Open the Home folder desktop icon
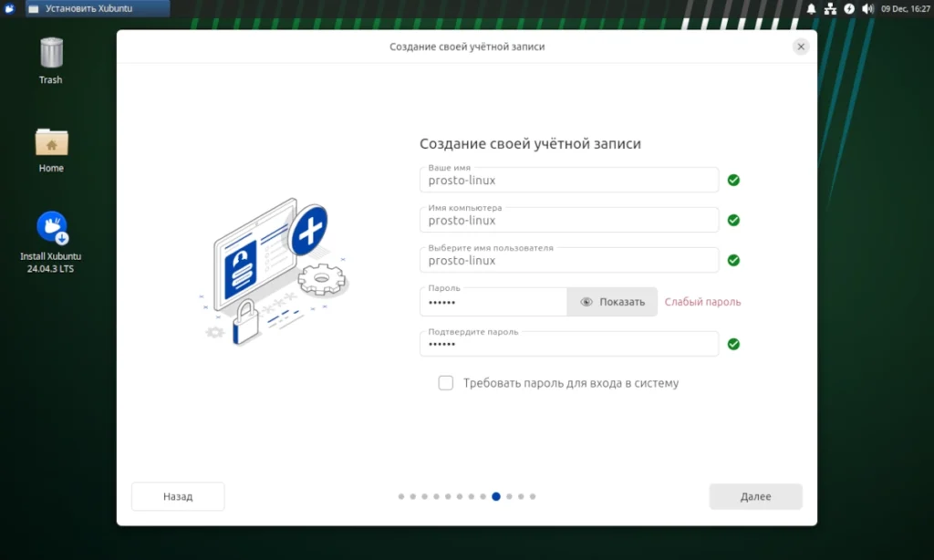This screenshot has width=934, height=560. point(51,150)
